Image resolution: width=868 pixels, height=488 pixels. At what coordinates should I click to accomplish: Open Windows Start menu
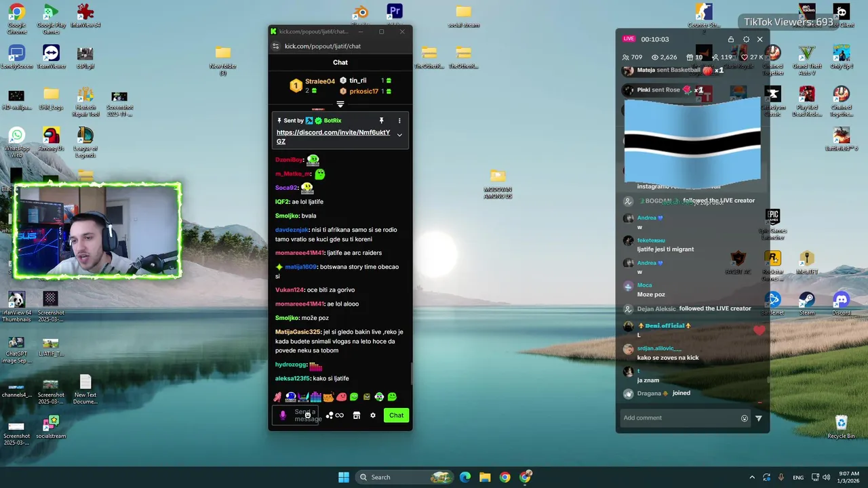click(344, 477)
